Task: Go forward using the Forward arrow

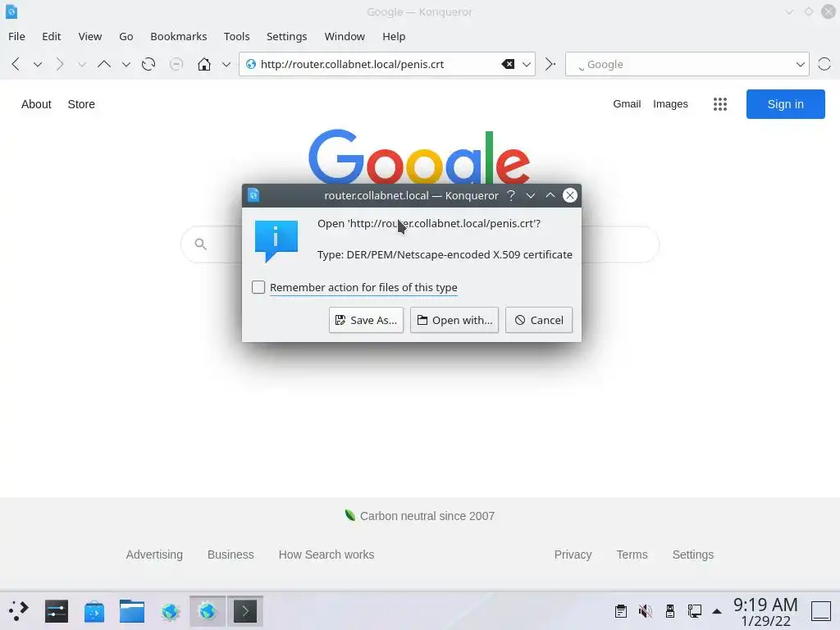Action: [x=60, y=64]
